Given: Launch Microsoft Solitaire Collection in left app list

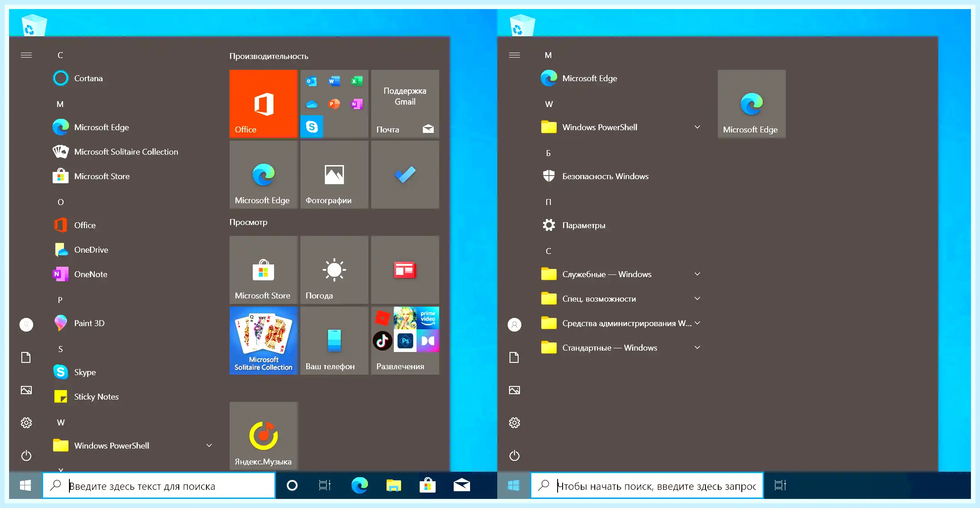Looking at the screenshot, I should coord(132,152).
